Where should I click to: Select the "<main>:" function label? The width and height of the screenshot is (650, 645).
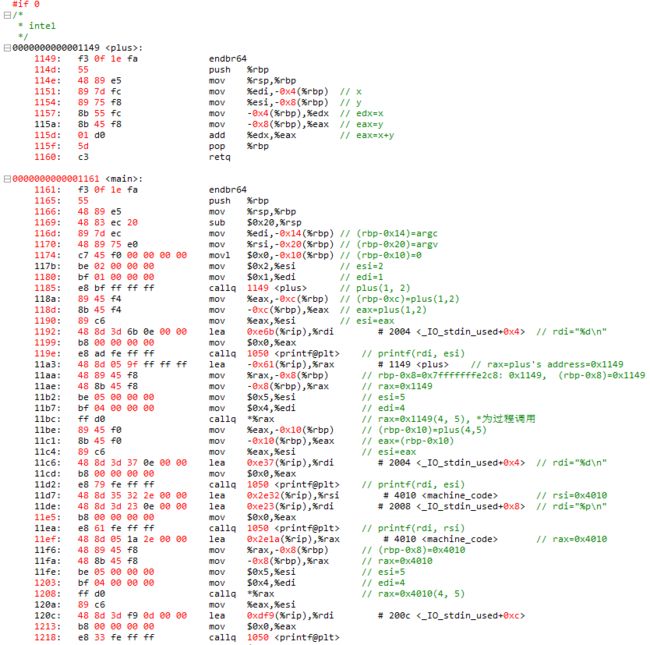click(x=124, y=179)
